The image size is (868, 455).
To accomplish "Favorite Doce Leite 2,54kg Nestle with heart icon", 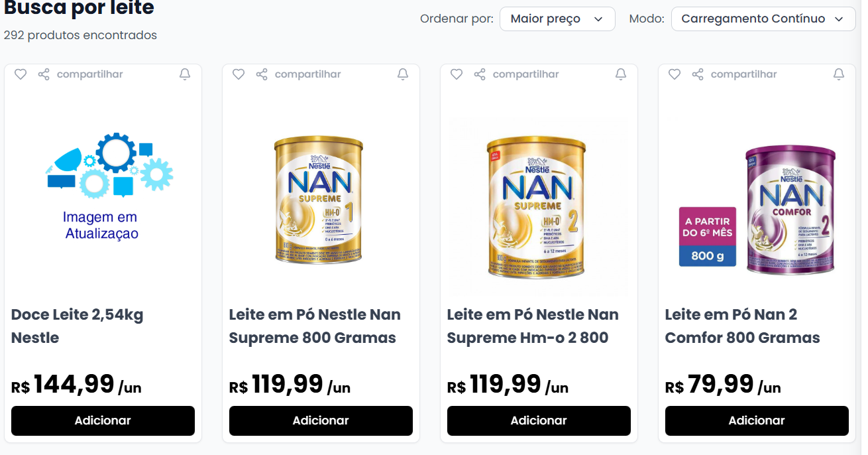I will tap(21, 74).
